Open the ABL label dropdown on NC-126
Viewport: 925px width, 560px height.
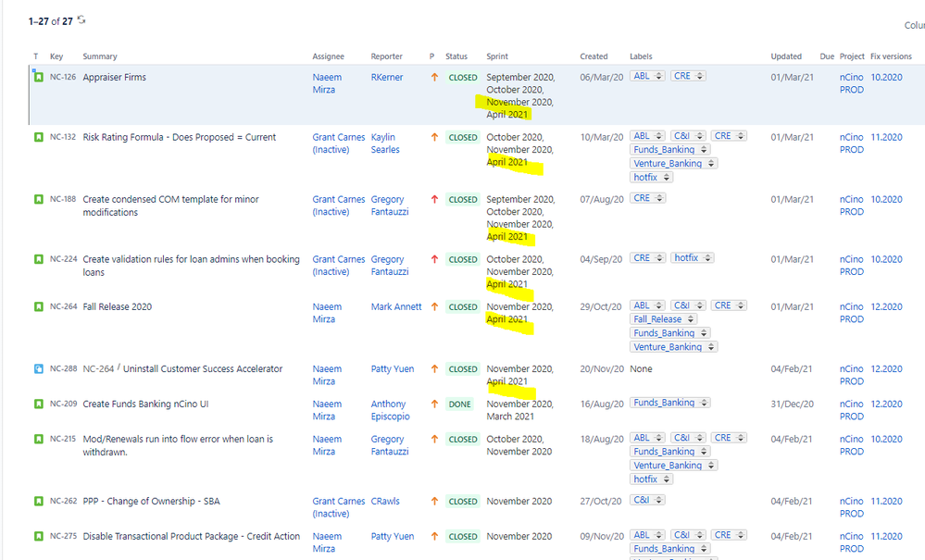click(659, 76)
